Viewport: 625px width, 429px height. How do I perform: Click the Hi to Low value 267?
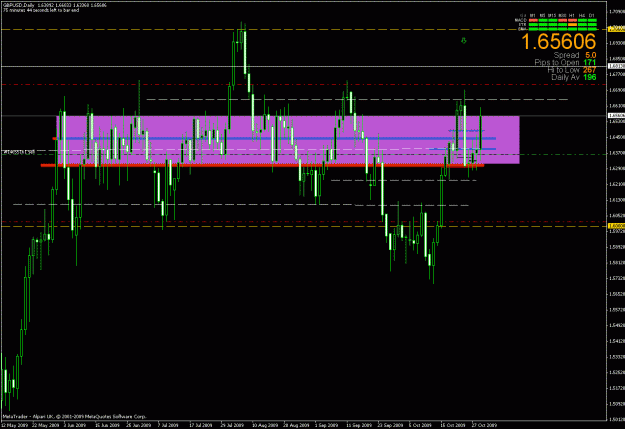[x=590, y=70]
